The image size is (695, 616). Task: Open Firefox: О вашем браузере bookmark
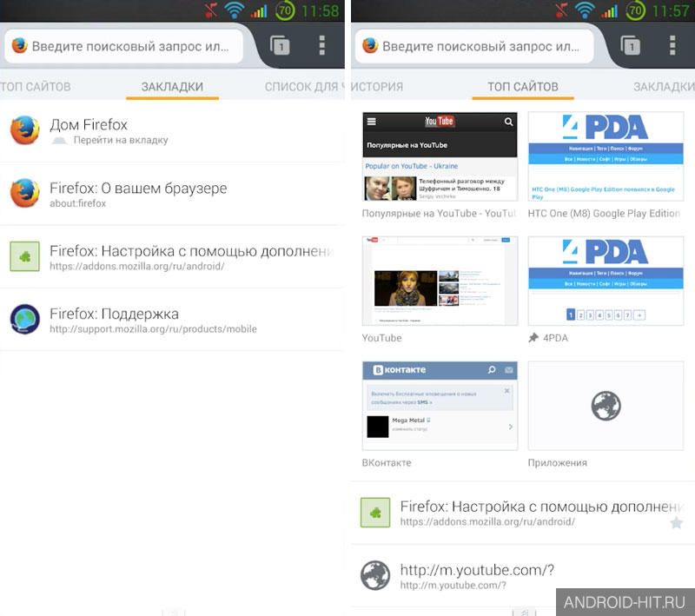(x=172, y=194)
